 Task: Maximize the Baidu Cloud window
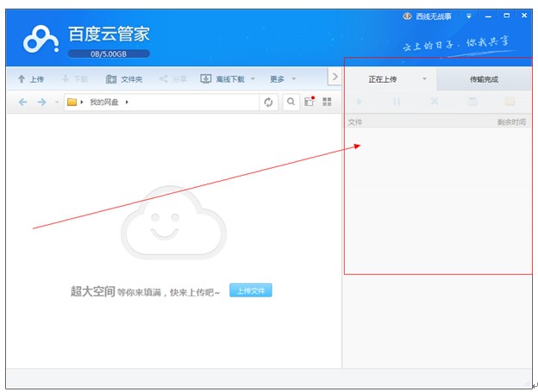coord(506,16)
